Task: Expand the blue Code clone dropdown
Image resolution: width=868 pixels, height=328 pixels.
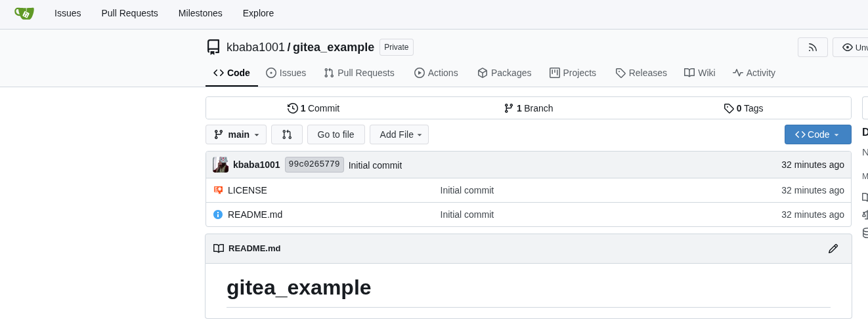Action: 817,134
